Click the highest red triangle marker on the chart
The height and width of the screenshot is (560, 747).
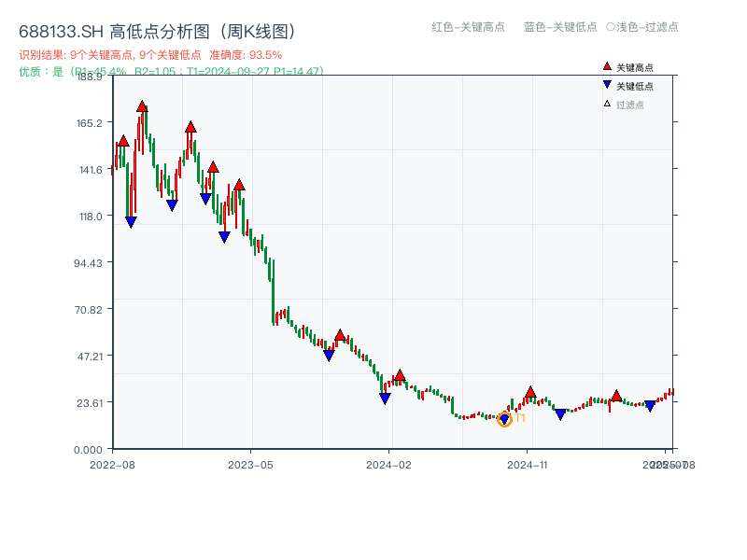coord(140,107)
